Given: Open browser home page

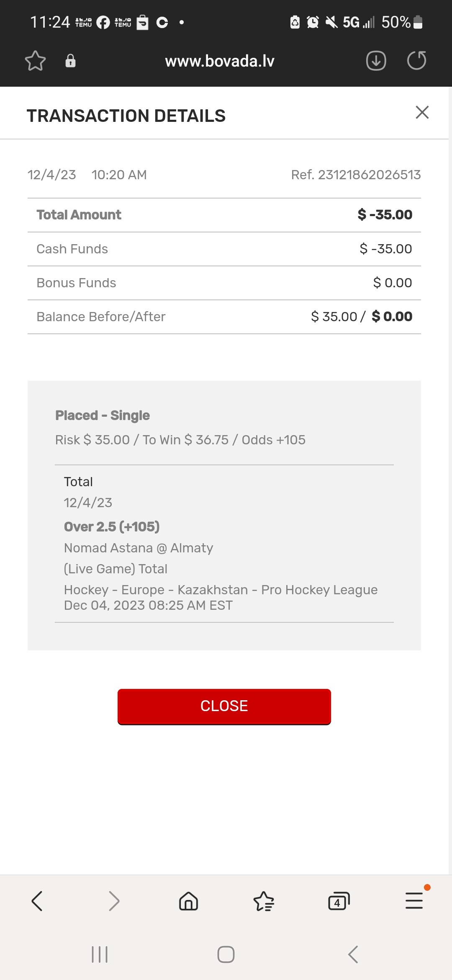Looking at the screenshot, I should [188, 901].
